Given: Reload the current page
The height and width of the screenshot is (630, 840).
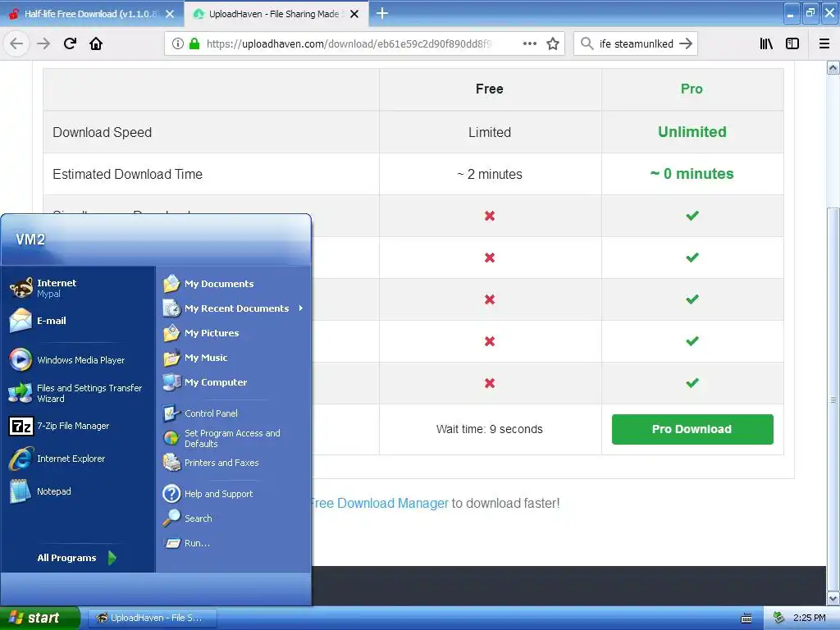Looking at the screenshot, I should click(x=71, y=43).
